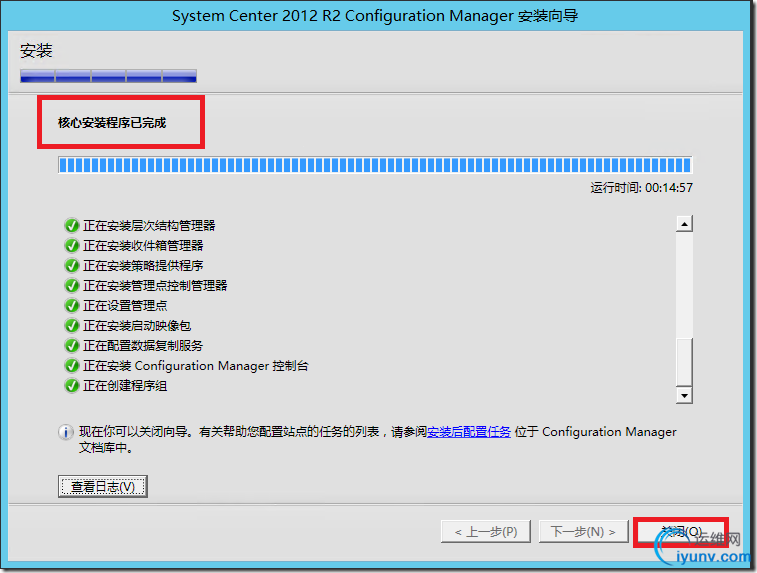This screenshot has width=757, height=573.
Task: Click the task list scrollbar thumb
Action: click(x=684, y=362)
